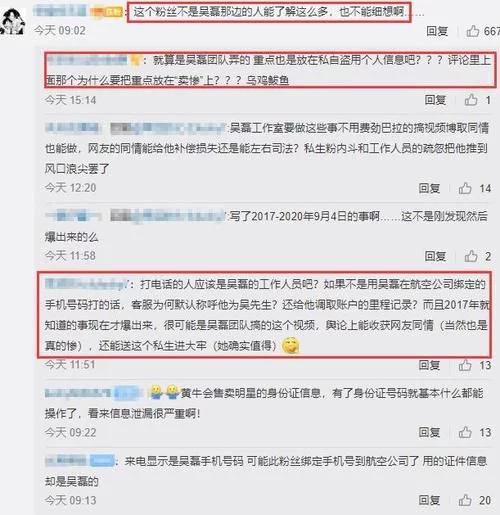
Task: Click 回复 on the 15:14 comment
Action: click(x=435, y=100)
